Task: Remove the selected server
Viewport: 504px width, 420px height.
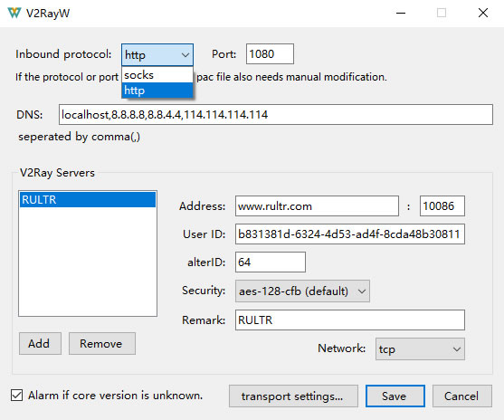Action: click(x=102, y=343)
